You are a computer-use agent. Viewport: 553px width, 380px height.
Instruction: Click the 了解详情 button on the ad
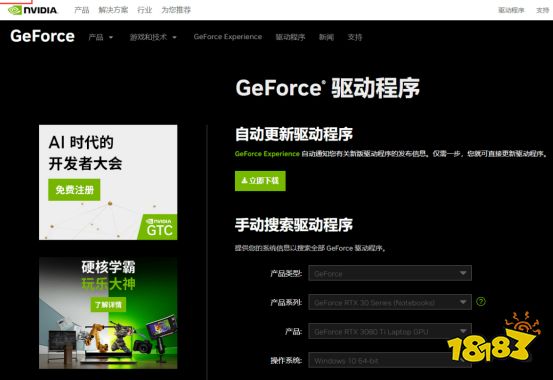click(108, 304)
